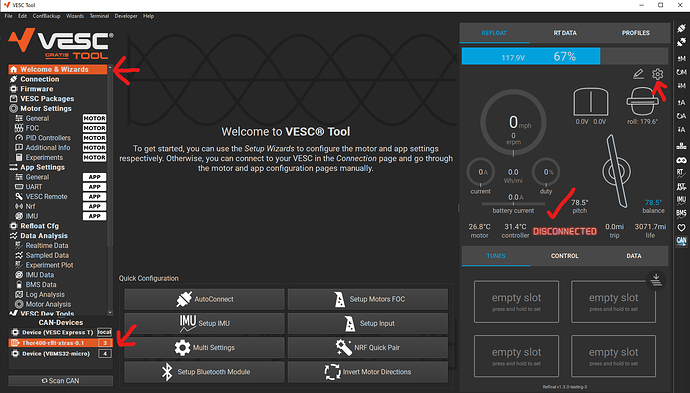Toggle BMS data streaming icon
Image resolution: width=690 pixels, height=393 pixels.
(x=681, y=214)
